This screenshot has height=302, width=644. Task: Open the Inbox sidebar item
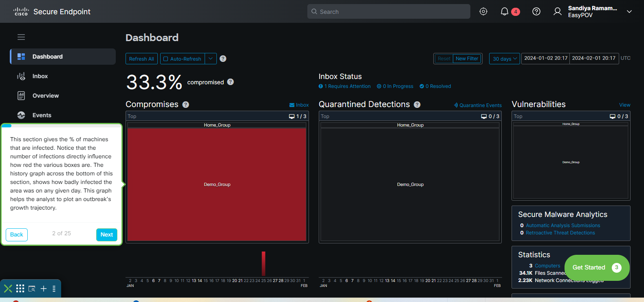coord(63,76)
